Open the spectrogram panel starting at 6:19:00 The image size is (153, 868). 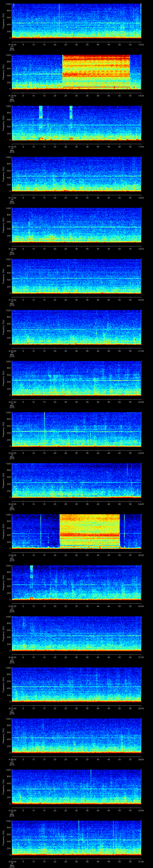coord(77,276)
